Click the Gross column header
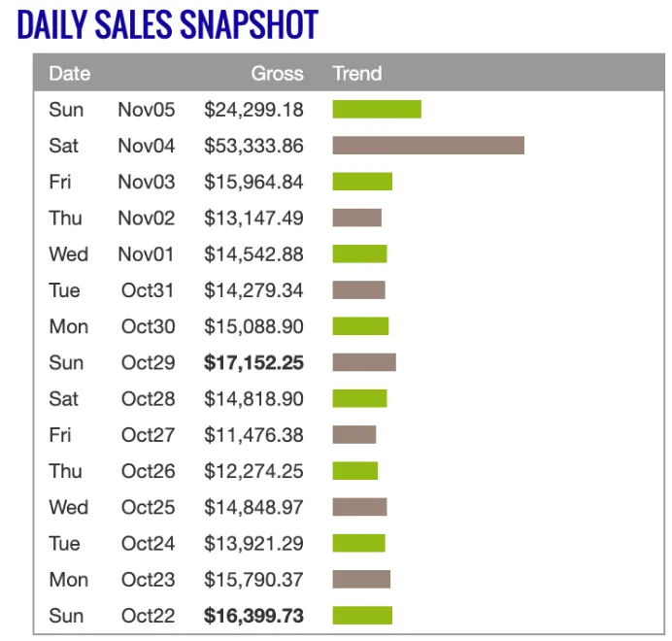Image resolution: width=672 pixels, height=641 pixels. point(277,73)
